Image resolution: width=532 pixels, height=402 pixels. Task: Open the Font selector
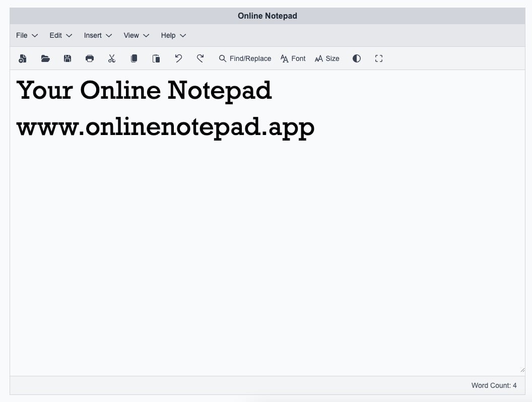click(293, 58)
